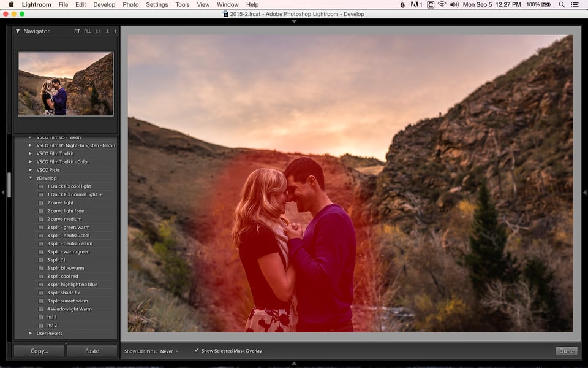Open Spotlight search magnifier icon
This screenshot has height=368, width=588.
click(562, 4)
